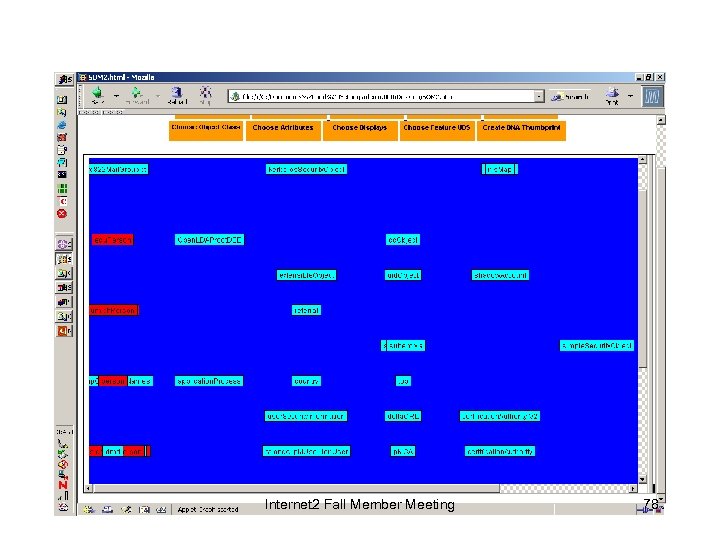
Task: Open Mail from status component bar
Action: [x=107, y=509]
